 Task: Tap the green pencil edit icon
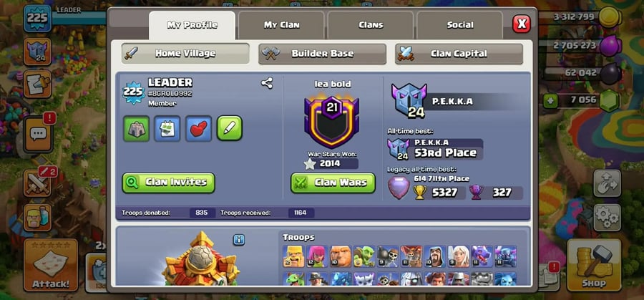[x=230, y=128]
